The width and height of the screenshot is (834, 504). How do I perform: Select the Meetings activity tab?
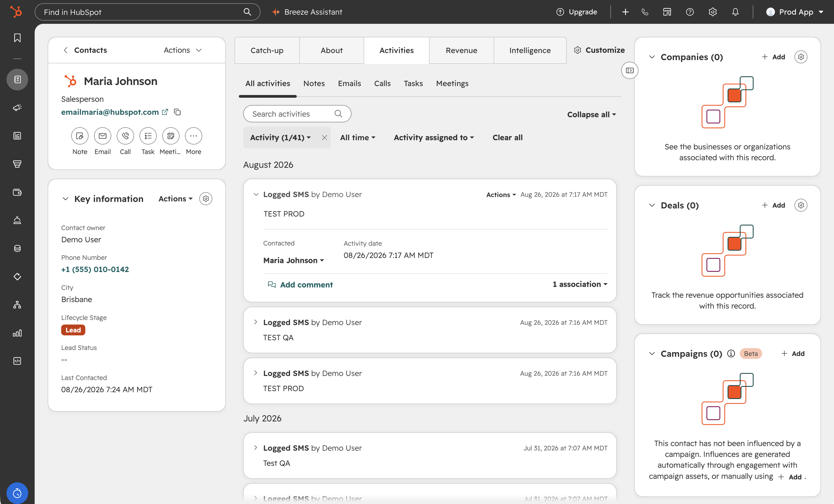(x=452, y=83)
